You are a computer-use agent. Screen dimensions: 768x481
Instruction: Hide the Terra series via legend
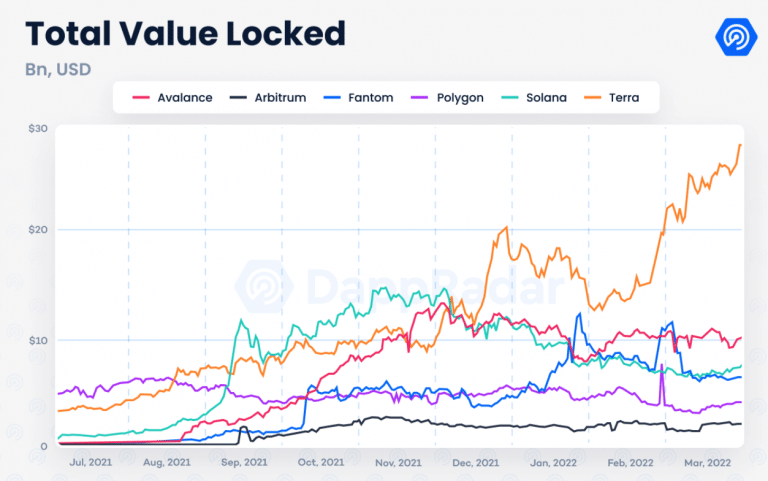tap(612, 98)
